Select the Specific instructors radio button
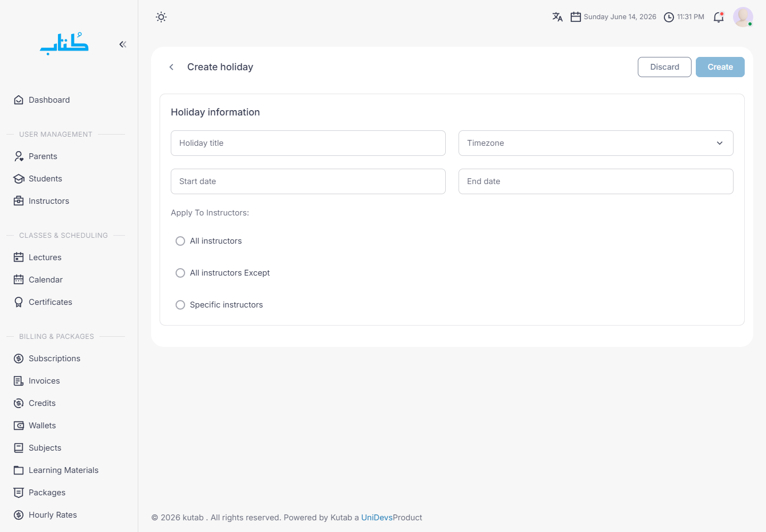This screenshot has height=532, width=766. (x=180, y=305)
